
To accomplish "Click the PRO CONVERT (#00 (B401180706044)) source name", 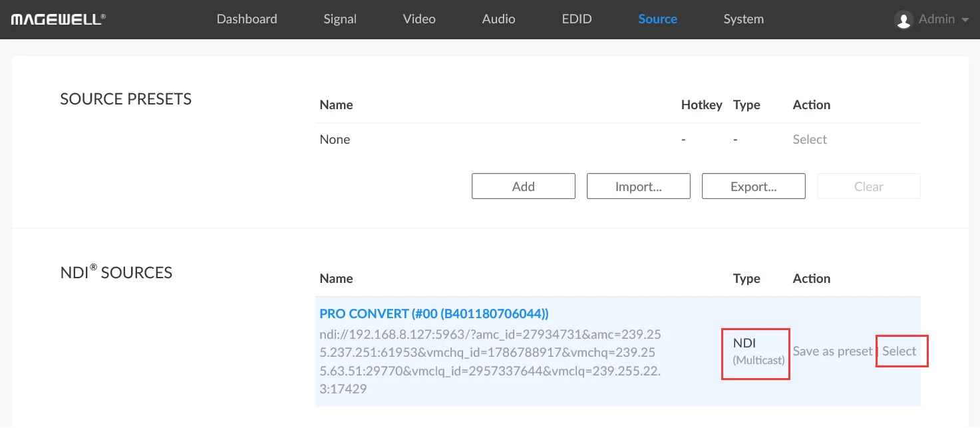I will tap(434, 314).
